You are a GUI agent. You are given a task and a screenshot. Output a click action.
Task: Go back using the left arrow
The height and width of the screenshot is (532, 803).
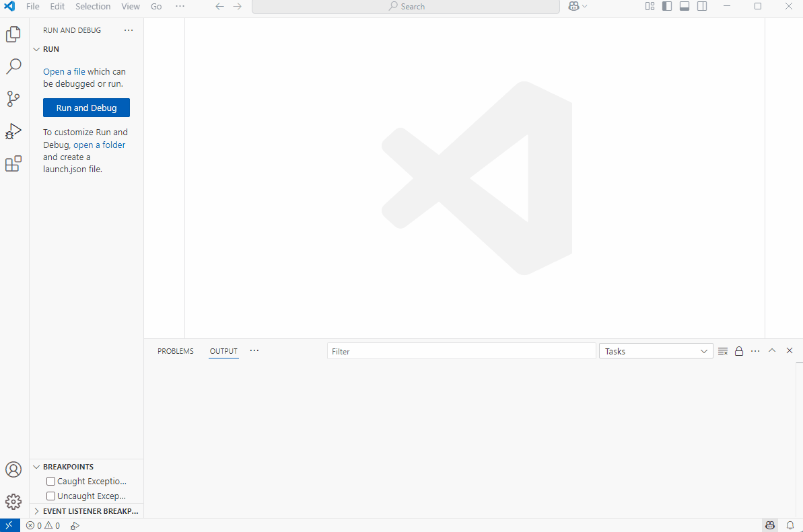219,6
